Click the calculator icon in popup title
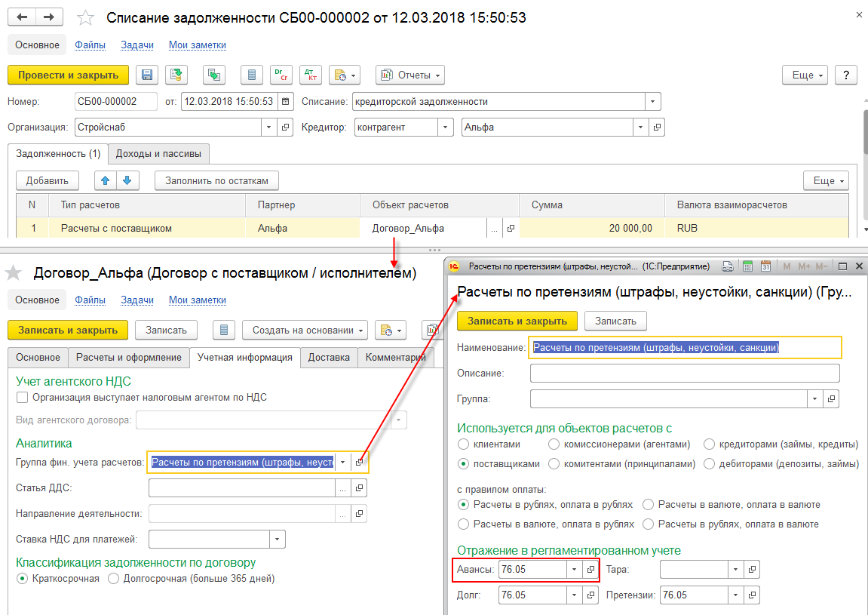Image resolution: width=868 pixels, height=615 pixels. tap(747, 266)
